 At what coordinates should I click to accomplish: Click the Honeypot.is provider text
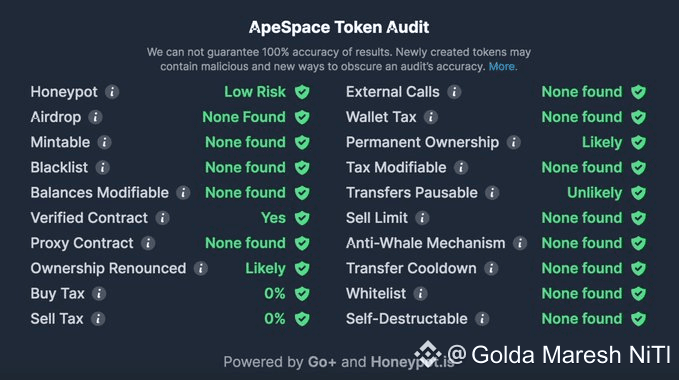click(412, 362)
